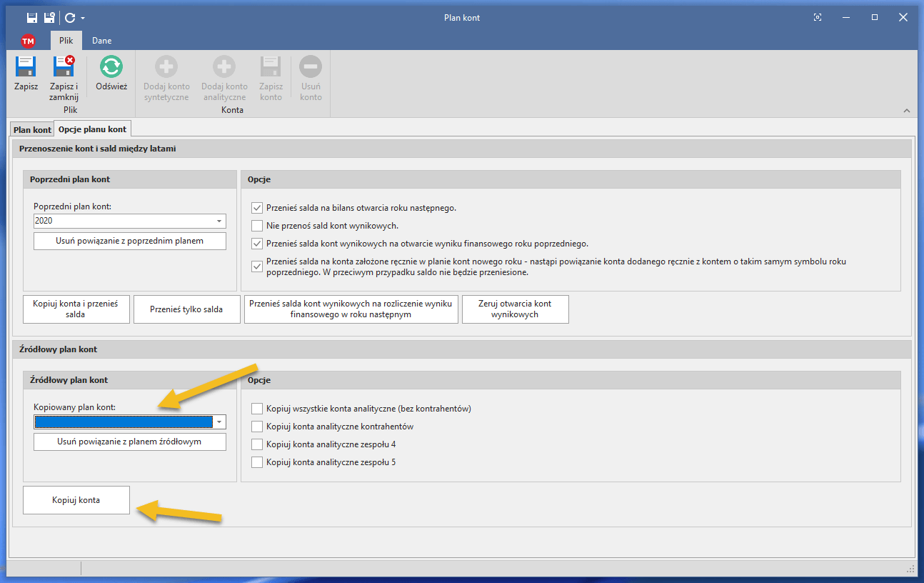Collapse the ribbon with the chevron

[x=907, y=111]
